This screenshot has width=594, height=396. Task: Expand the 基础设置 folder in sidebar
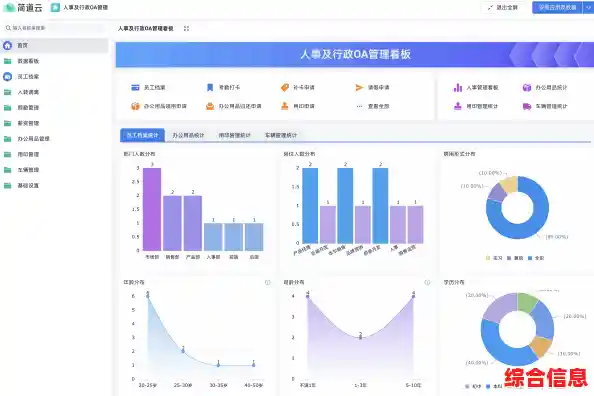coord(8,185)
